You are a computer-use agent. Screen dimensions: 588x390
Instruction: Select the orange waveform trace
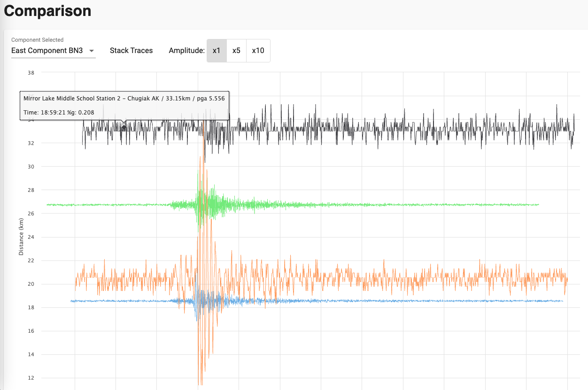pyautogui.click(x=376, y=277)
